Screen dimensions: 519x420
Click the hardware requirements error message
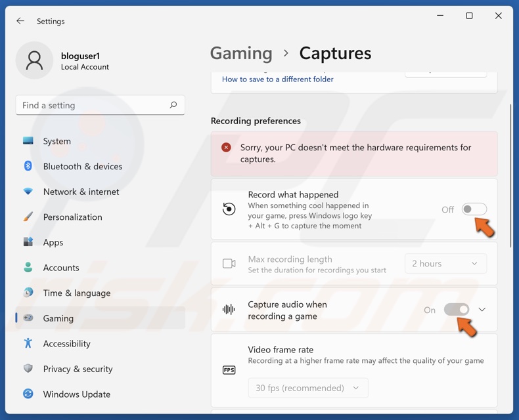[x=355, y=153]
